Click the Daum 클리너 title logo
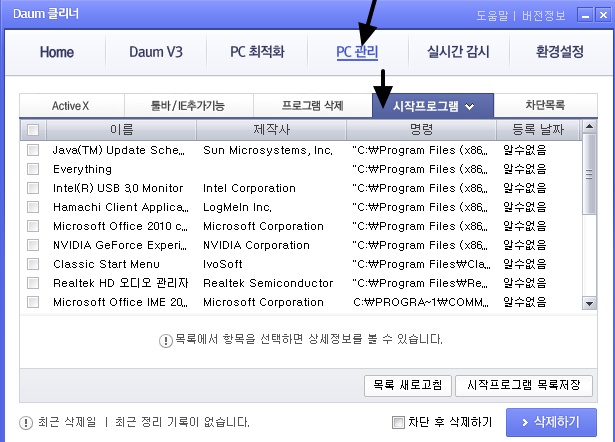The image size is (615, 442). click(x=46, y=14)
